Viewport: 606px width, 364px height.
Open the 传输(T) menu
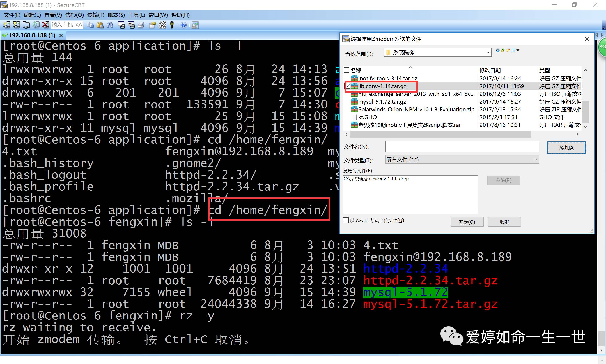(x=96, y=15)
